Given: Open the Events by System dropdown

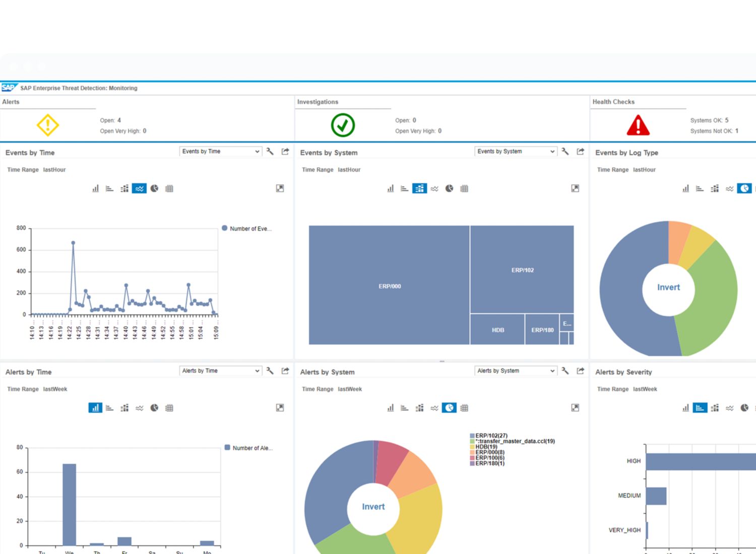Looking at the screenshot, I should 516,152.
